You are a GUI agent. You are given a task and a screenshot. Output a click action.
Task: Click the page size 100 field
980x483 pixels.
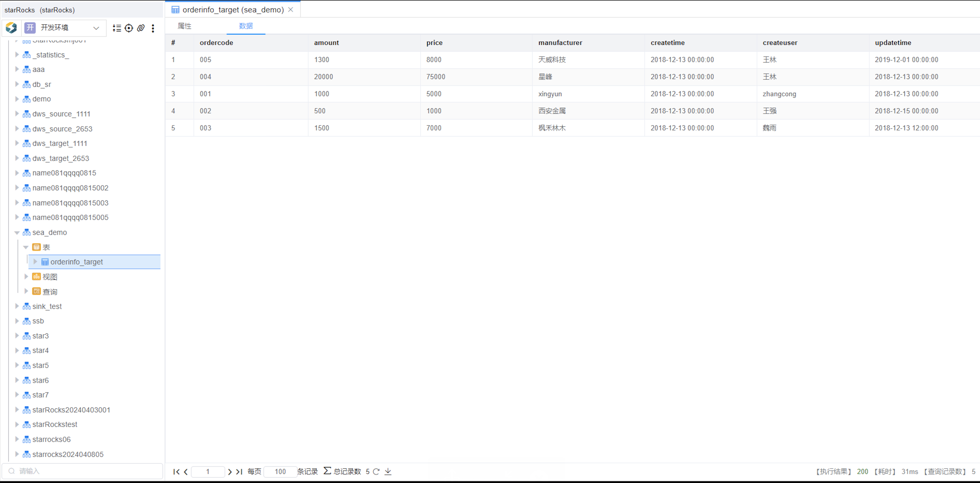(280, 472)
